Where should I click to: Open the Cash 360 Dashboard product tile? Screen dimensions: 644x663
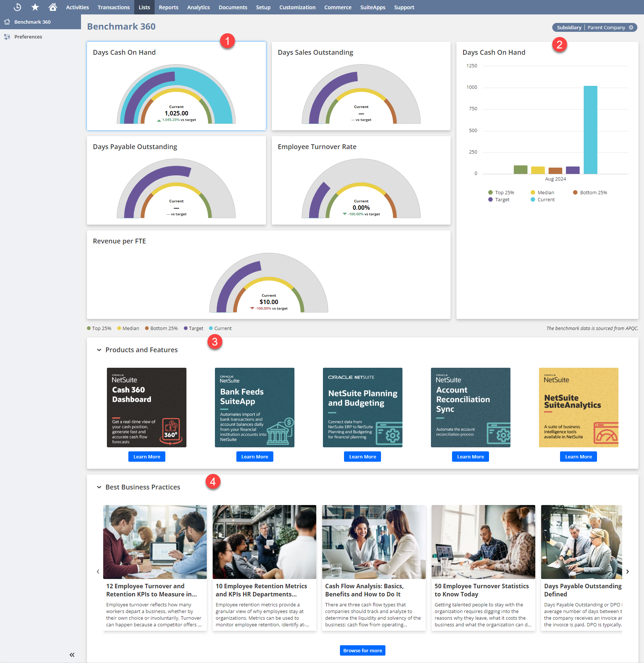coord(146,407)
